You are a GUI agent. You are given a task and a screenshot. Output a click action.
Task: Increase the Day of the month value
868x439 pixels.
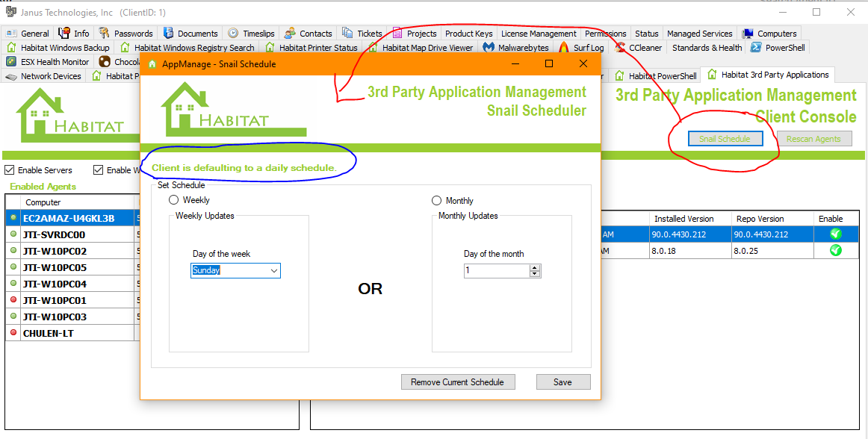pos(534,267)
